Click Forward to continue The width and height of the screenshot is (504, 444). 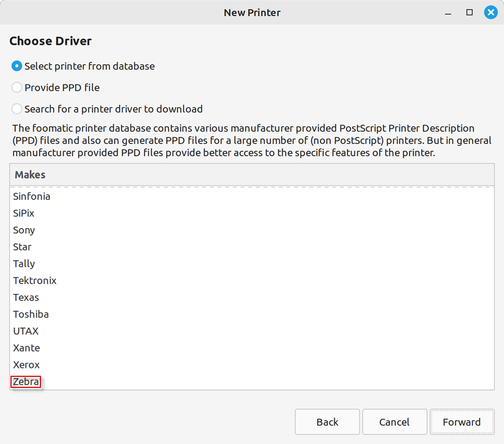(461, 422)
